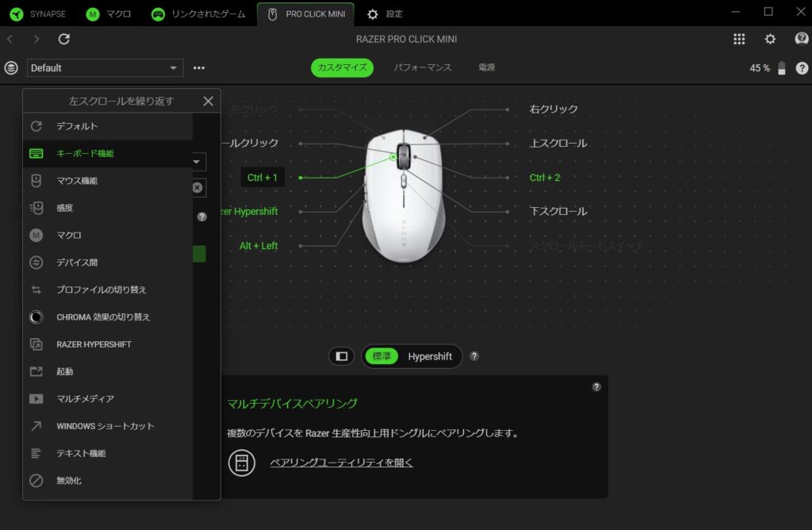Choose キーボード機能 in the function list
The width and height of the screenshot is (812, 530).
[108, 153]
